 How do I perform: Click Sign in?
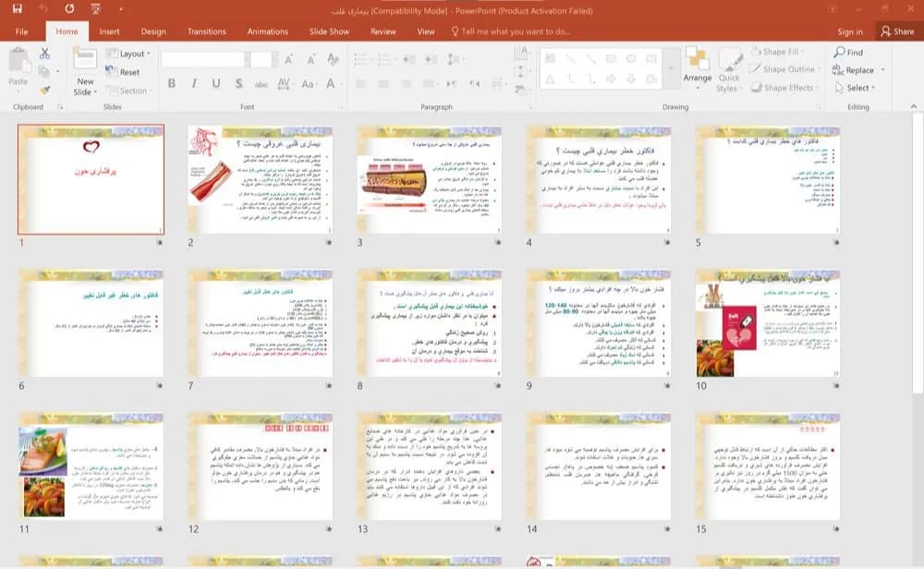(850, 31)
